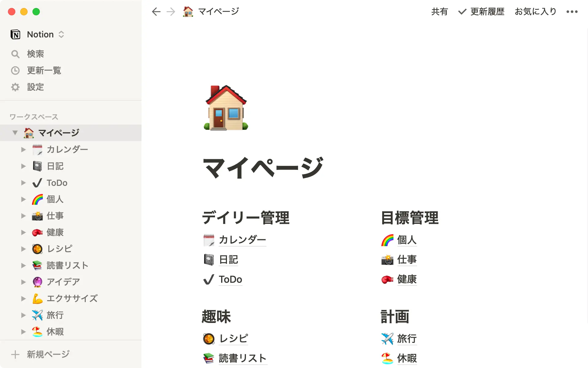The image size is (588, 368).
Task: Toggle the workspace switcher next to Notion
Action: (x=61, y=34)
